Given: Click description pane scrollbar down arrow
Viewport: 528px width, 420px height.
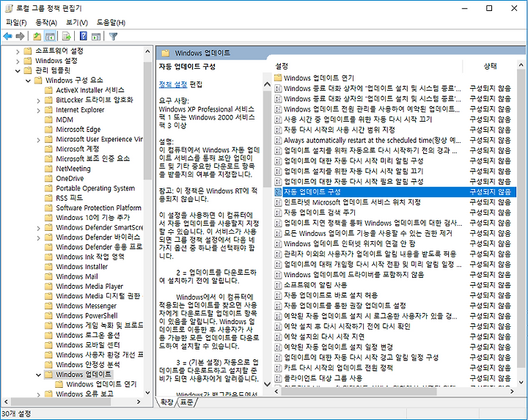Looking at the screenshot, I should click(267, 383).
